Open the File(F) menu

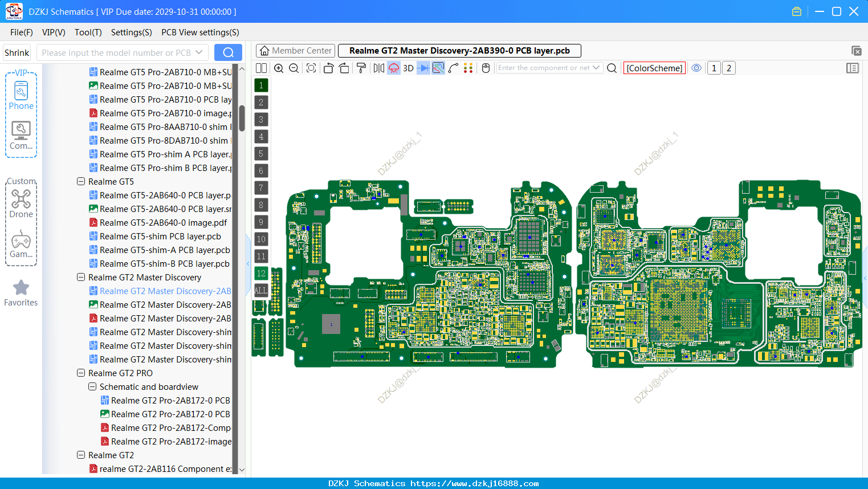pyautogui.click(x=22, y=32)
